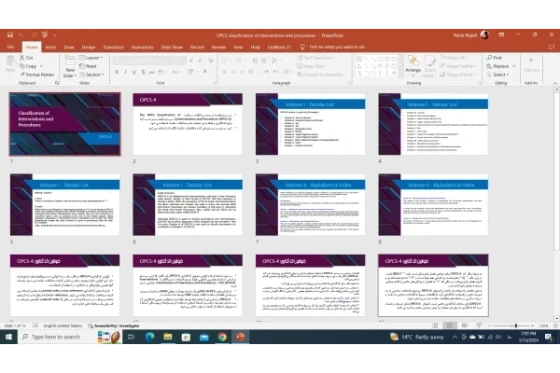Open the Section dropdown

click(92, 75)
